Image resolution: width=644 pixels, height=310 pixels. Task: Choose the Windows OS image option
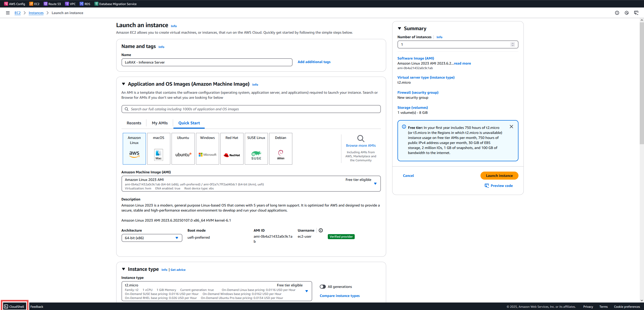coord(207,148)
